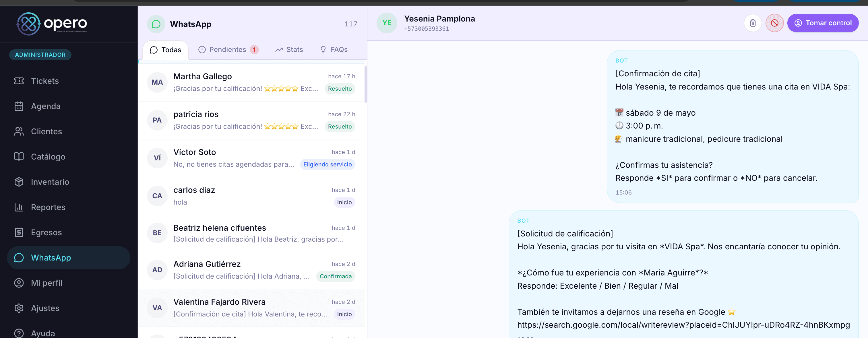Go to Tickets menu item
The image size is (868, 338).
(x=68, y=81)
